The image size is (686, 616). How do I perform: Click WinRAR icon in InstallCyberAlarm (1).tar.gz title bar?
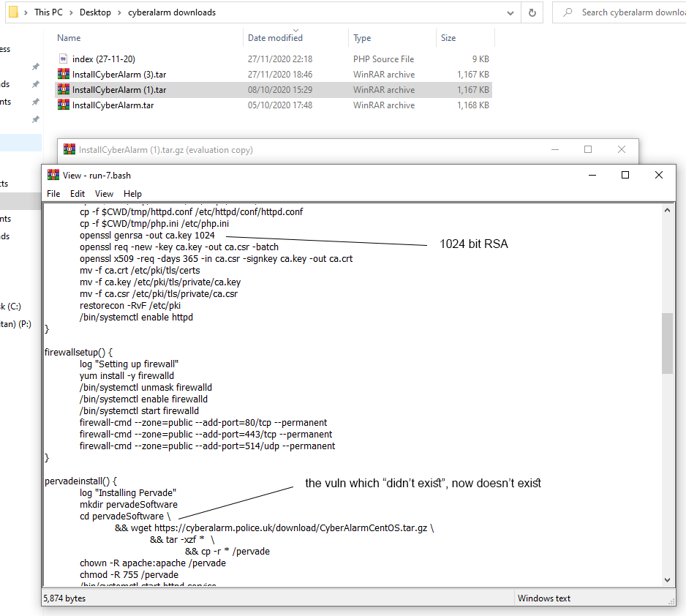click(69, 149)
